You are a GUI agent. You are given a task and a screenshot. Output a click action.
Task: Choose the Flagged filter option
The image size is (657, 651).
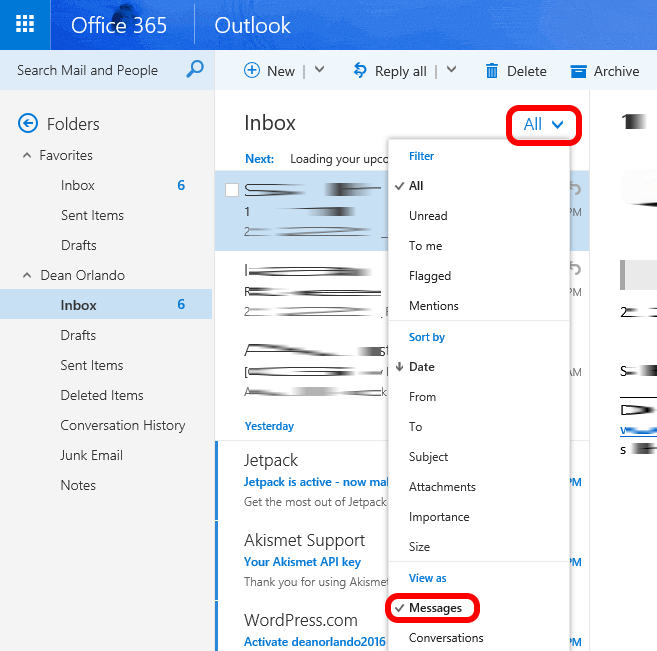pyautogui.click(x=430, y=276)
